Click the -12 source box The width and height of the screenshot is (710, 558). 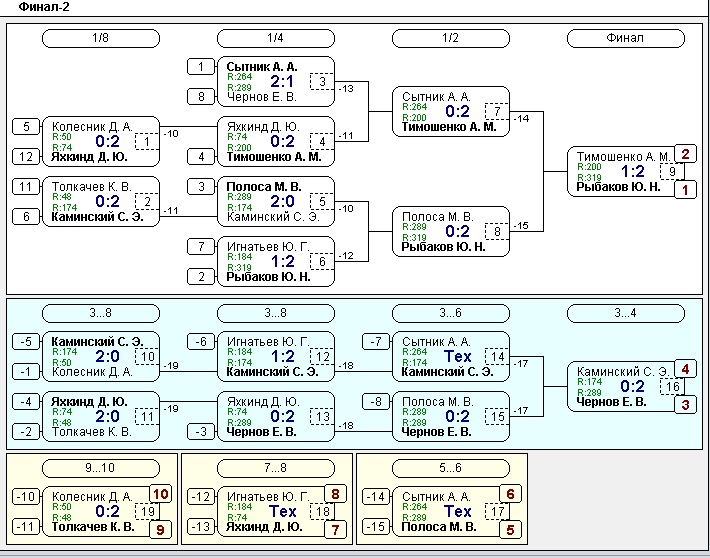click(x=201, y=497)
